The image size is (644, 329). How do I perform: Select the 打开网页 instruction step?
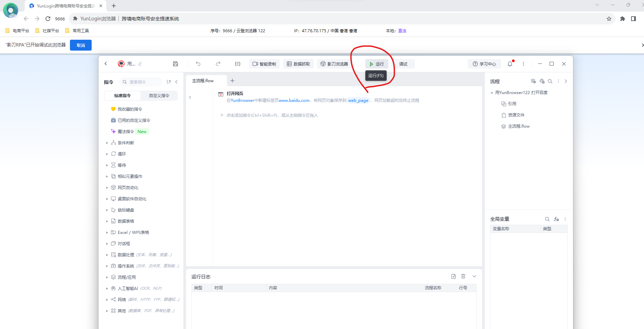point(347,97)
